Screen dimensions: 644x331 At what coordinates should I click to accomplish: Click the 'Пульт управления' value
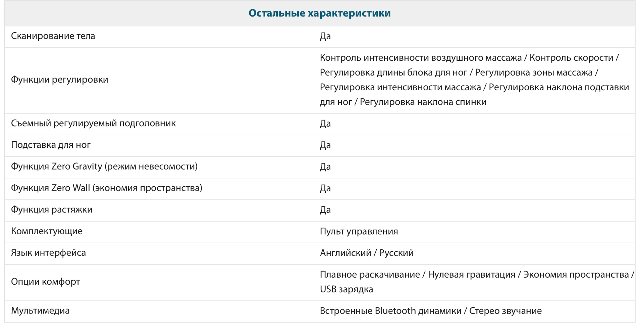(x=359, y=232)
